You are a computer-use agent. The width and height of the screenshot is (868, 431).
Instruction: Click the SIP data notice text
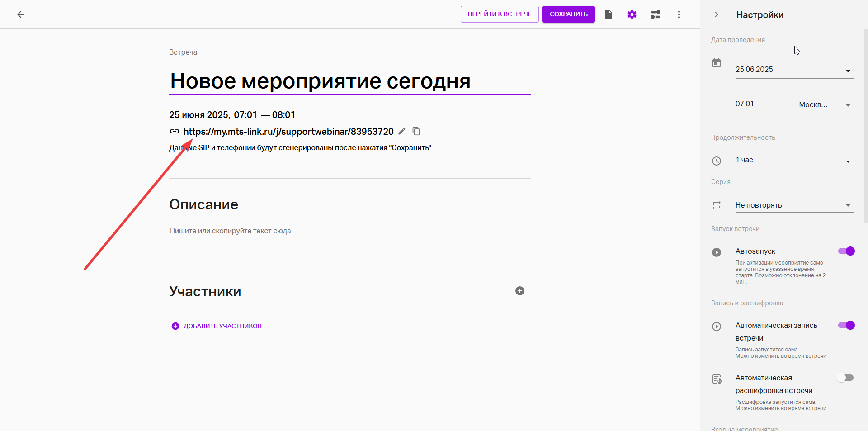(x=300, y=148)
